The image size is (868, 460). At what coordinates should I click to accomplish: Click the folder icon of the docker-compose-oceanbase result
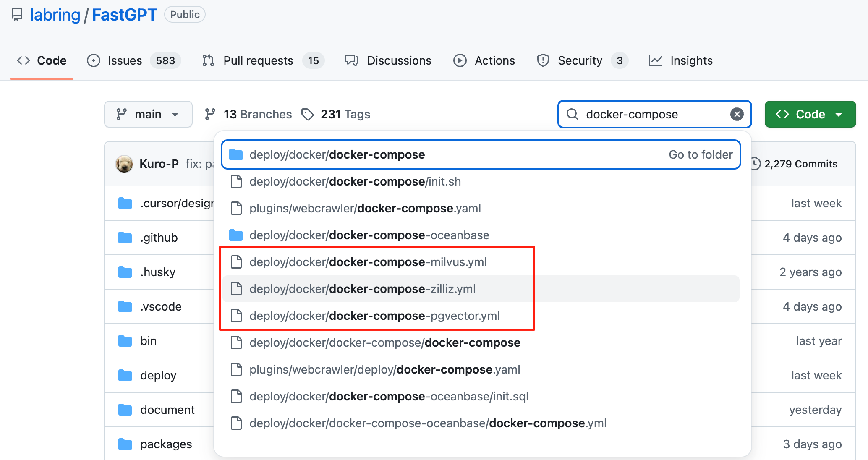[236, 235]
